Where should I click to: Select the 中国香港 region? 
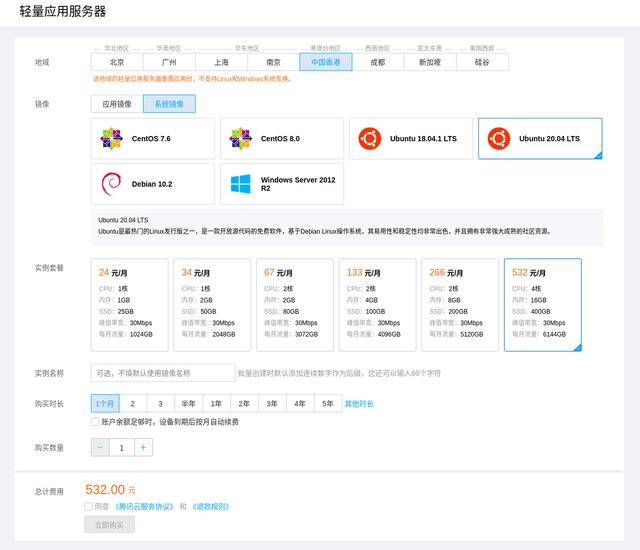[x=326, y=62]
